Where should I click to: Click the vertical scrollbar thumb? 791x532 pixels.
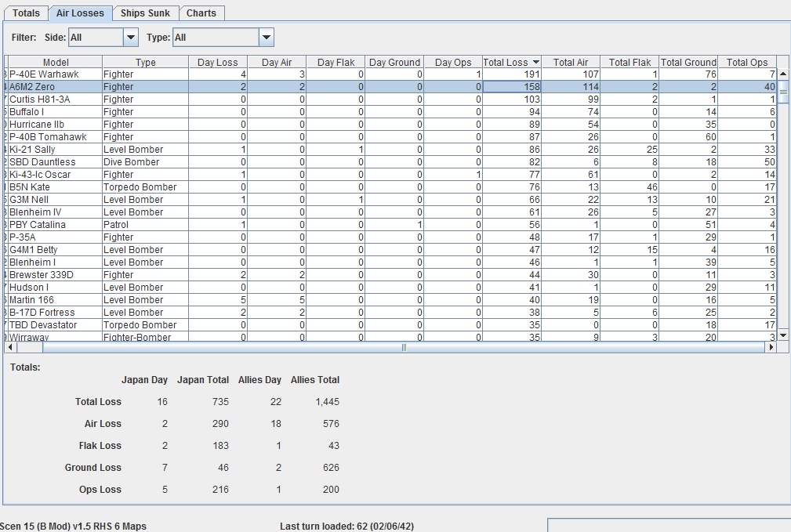[783, 91]
